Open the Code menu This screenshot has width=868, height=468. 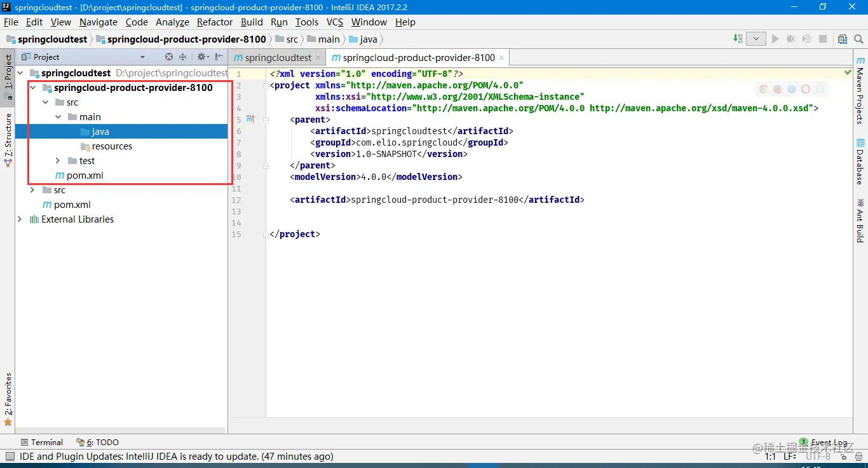click(x=137, y=22)
